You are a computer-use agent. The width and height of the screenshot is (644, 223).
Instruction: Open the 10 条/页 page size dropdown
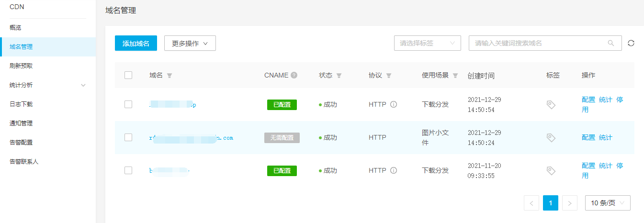608,203
